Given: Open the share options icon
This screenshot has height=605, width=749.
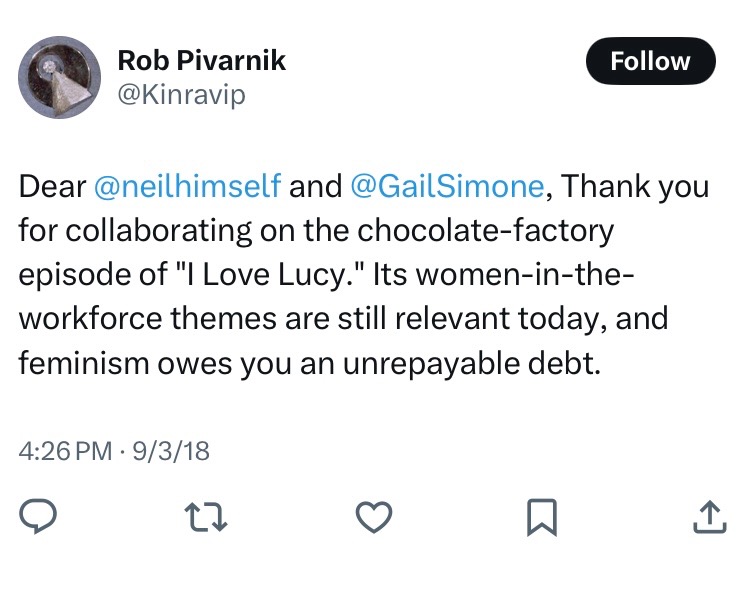Looking at the screenshot, I should 708,515.
